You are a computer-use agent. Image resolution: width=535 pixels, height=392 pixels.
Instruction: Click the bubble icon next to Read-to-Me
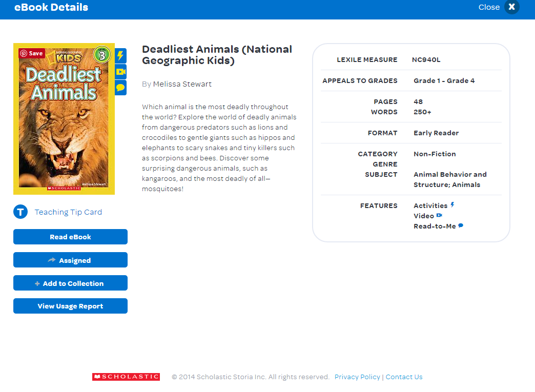coord(461,225)
